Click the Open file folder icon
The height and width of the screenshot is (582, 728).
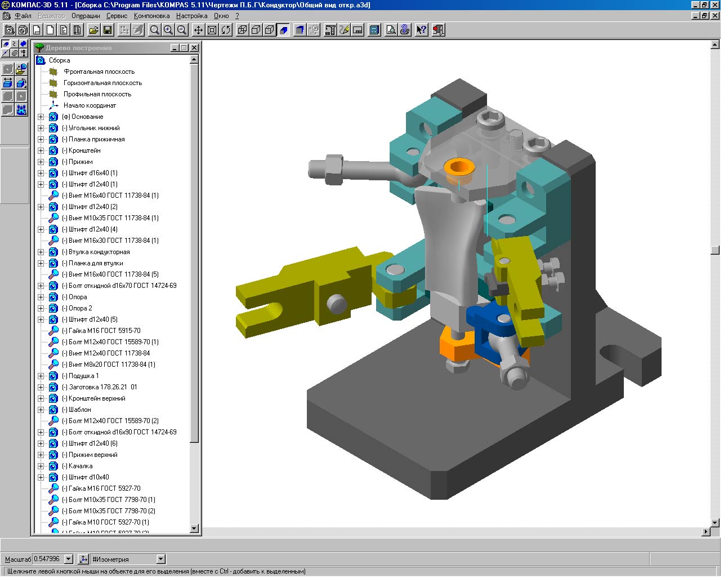pyautogui.click(x=94, y=30)
